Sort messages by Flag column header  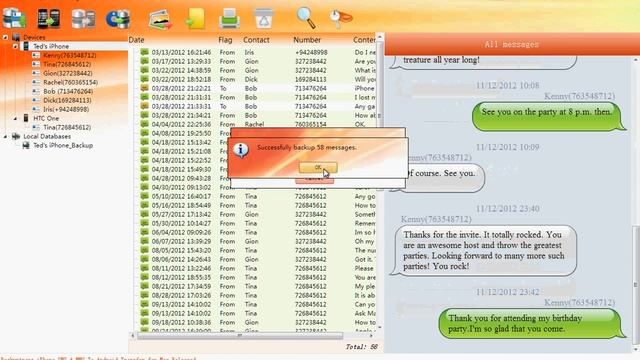225,40
